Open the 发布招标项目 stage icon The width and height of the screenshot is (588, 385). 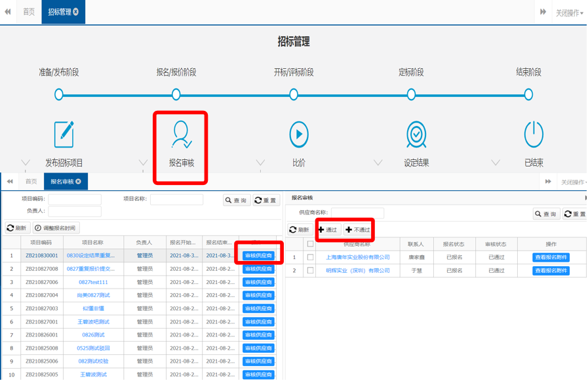tap(64, 134)
